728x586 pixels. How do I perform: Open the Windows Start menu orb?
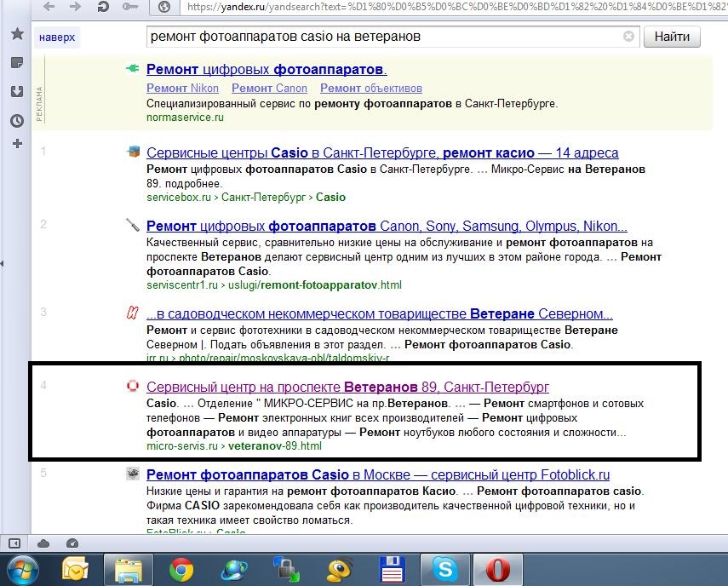pyautogui.click(x=23, y=570)
